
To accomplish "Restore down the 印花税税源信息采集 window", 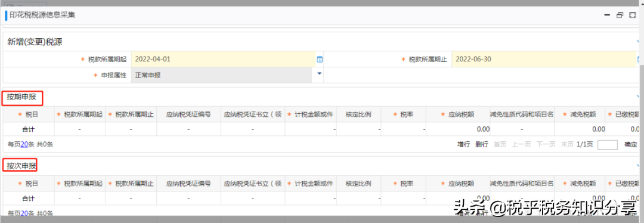I will coord(620,15).
